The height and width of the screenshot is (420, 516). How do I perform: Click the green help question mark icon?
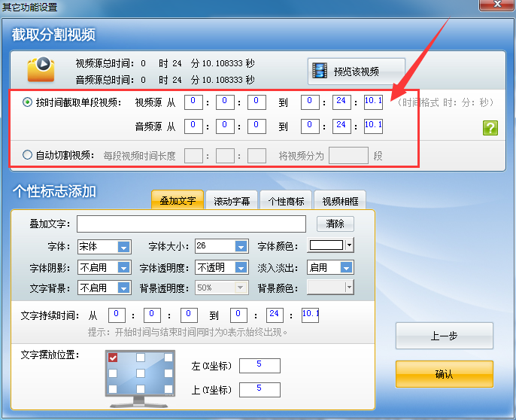pos(490,127)
